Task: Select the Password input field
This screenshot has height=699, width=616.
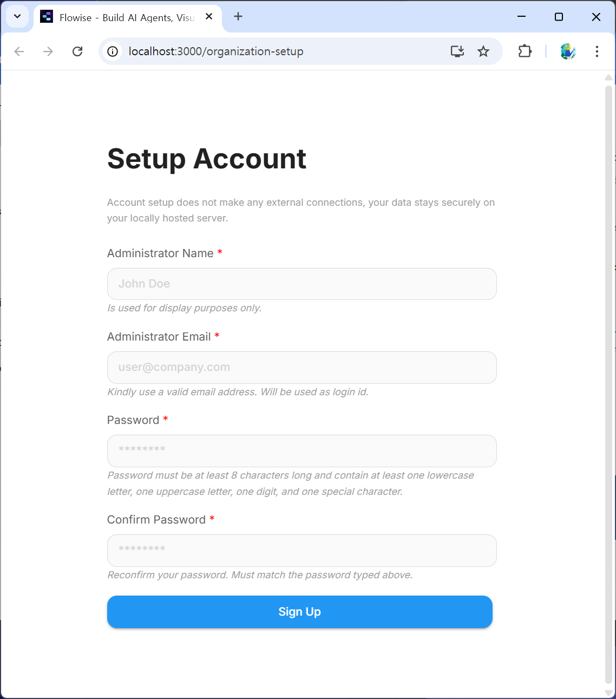Action: [302, 450]
